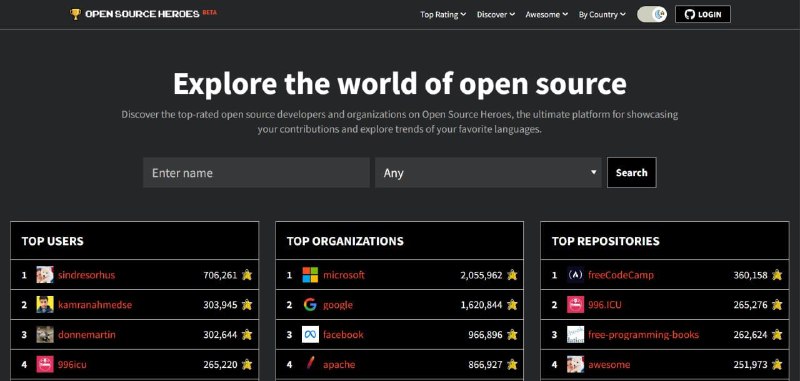The image size is (800, 381).
Task: Click the 996icu user avatar icon
Action: coord(45,364)
